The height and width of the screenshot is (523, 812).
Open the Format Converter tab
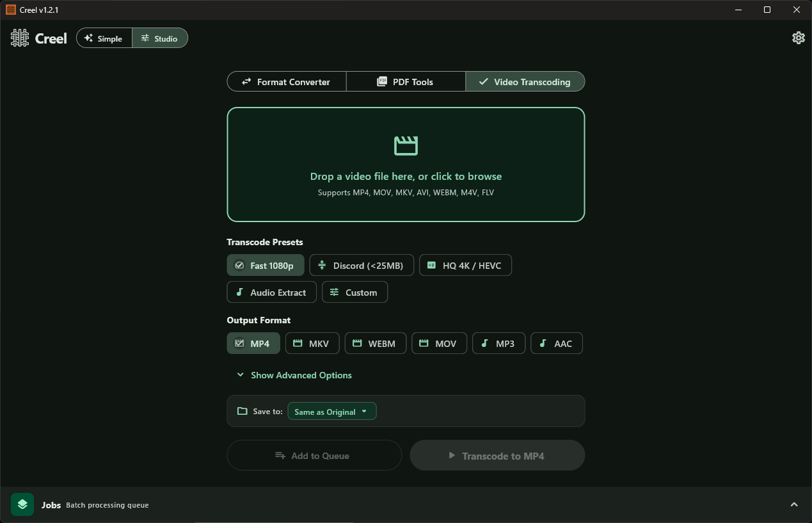click(287, 81)
